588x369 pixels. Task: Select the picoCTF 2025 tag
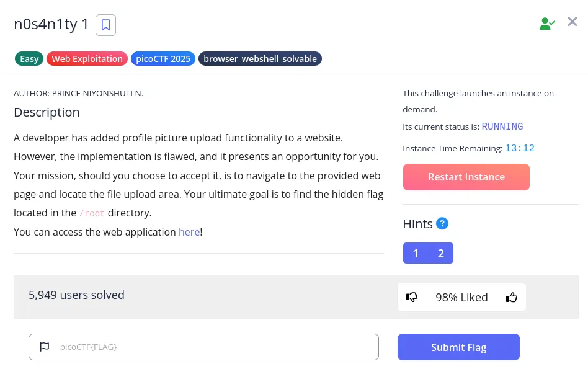[163, 59]
